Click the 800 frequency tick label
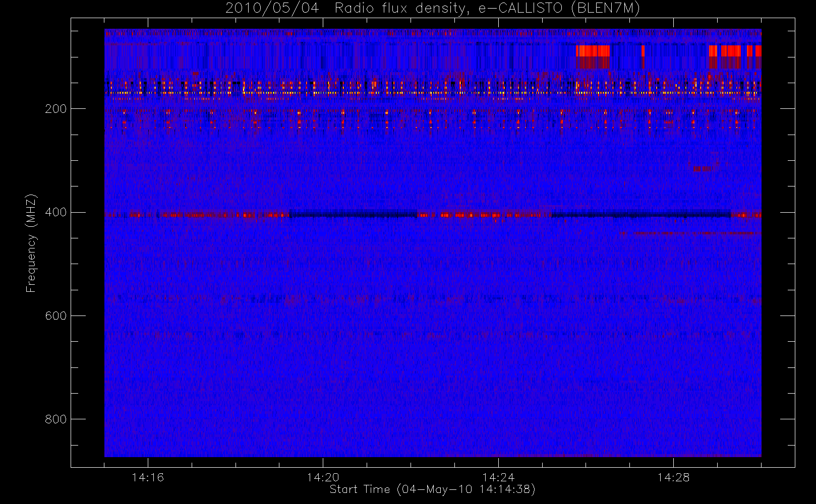 pos(55,419)
